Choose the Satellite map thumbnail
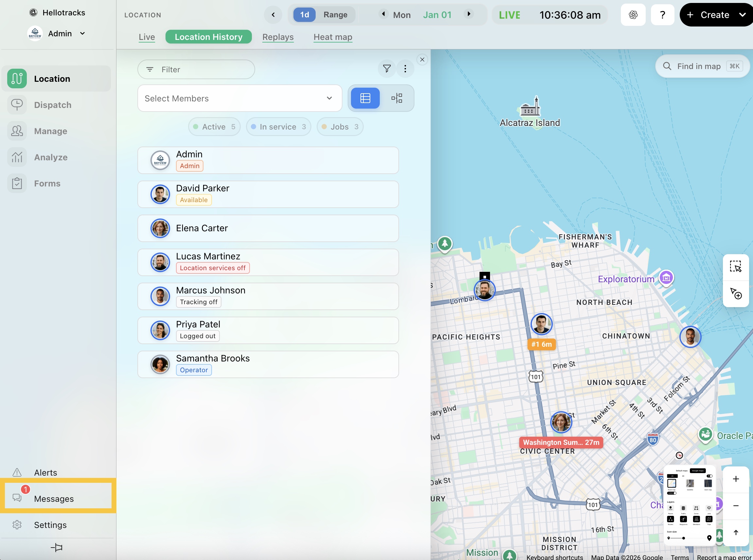This screenshot has height=560, width=753. pos(690,483)
